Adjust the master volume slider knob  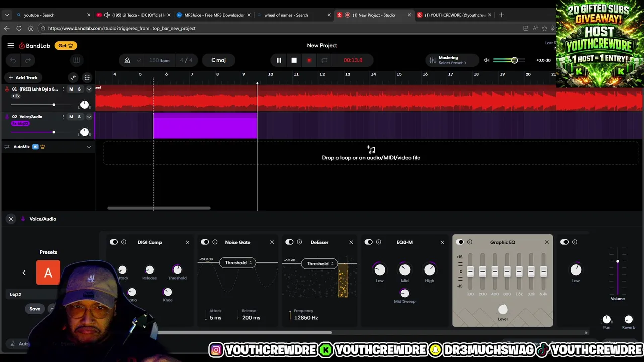pyautogui.click(x=514, y=60)
